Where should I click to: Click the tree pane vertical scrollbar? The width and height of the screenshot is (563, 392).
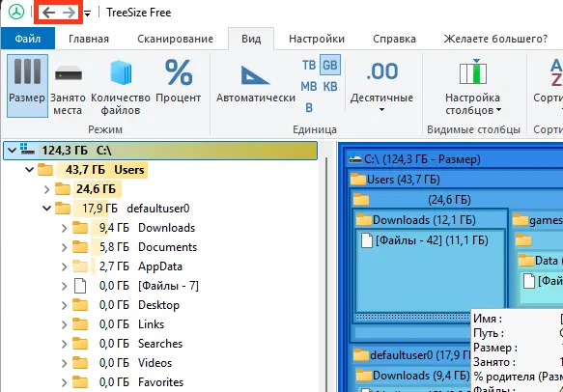(326, 273)
